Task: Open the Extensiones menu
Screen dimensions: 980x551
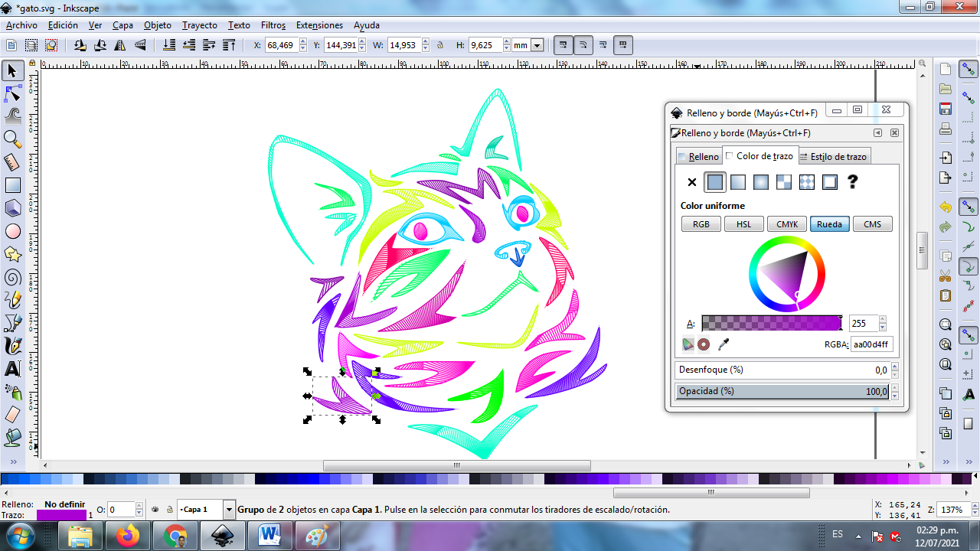Action: click(319, 25)
